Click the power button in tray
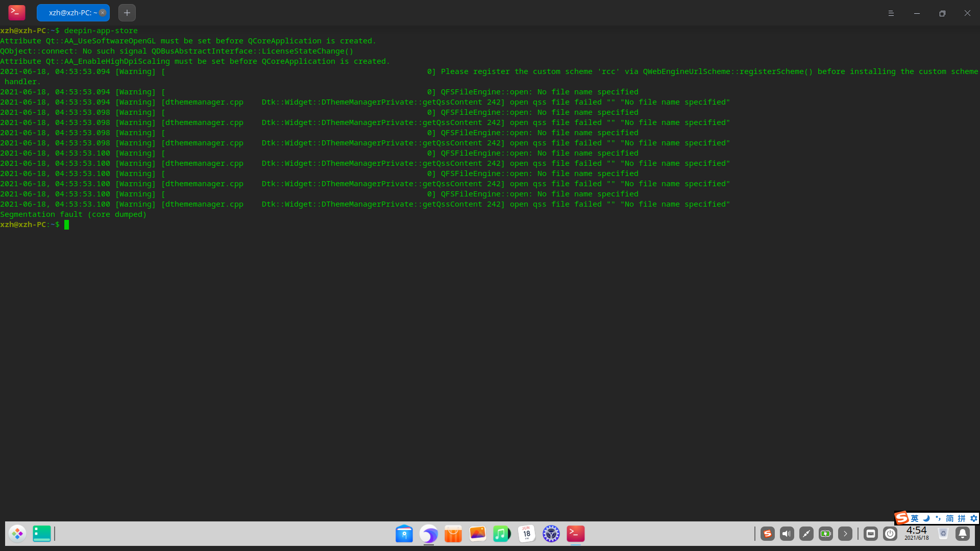 click(x=890, y=534)
